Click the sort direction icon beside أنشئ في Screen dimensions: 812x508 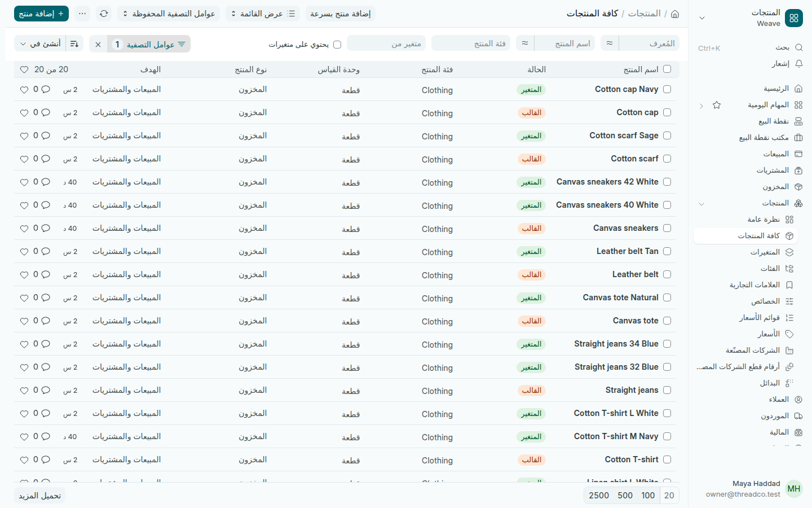click(x=74, y=43)
